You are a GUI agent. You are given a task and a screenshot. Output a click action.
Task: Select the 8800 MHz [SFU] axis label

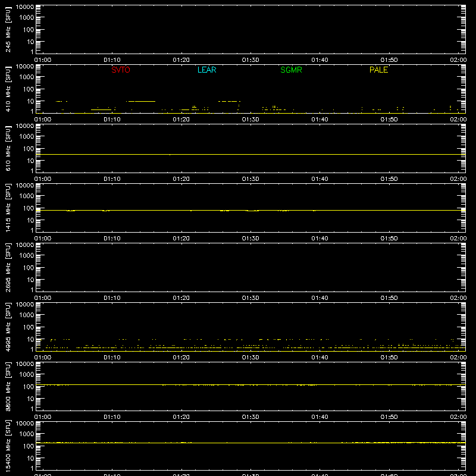8,386
